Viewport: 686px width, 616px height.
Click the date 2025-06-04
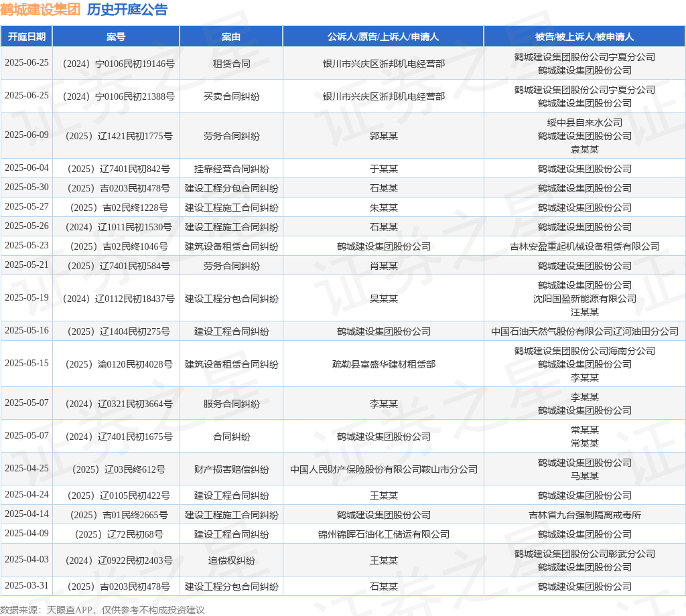click(x=27, y=168)
